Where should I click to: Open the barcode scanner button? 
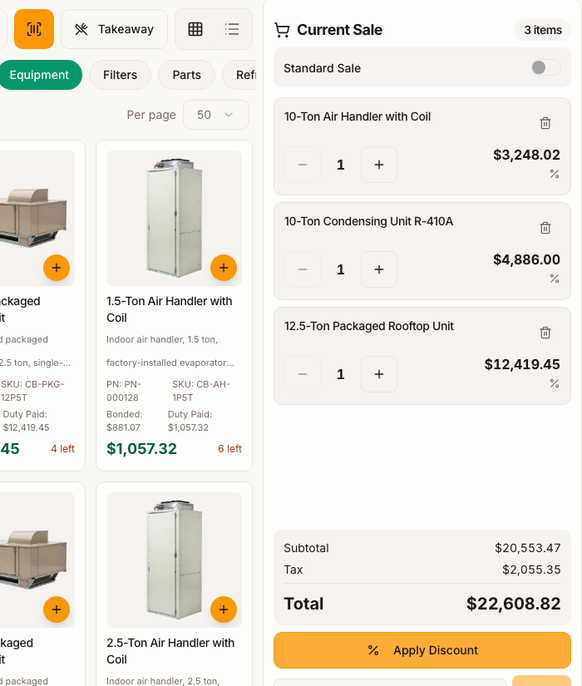(34, 29)
